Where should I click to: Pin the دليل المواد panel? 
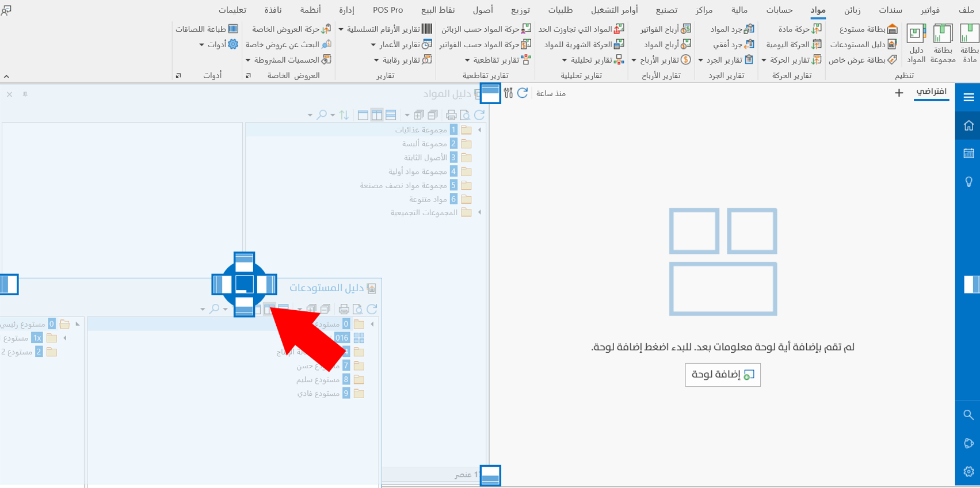click(25, 94)
